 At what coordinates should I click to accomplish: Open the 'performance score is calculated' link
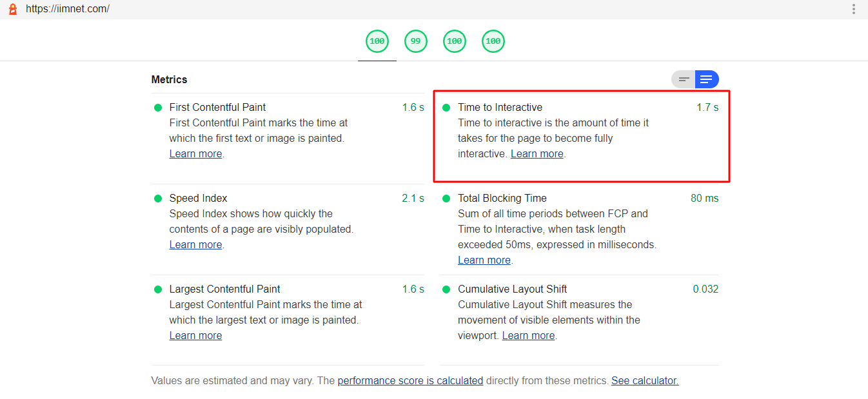point(410,381)
